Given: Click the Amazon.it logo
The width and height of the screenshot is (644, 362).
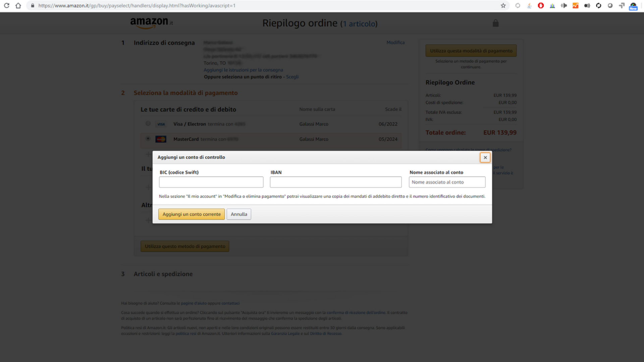Looking at the screenshot, I should 152,23.
